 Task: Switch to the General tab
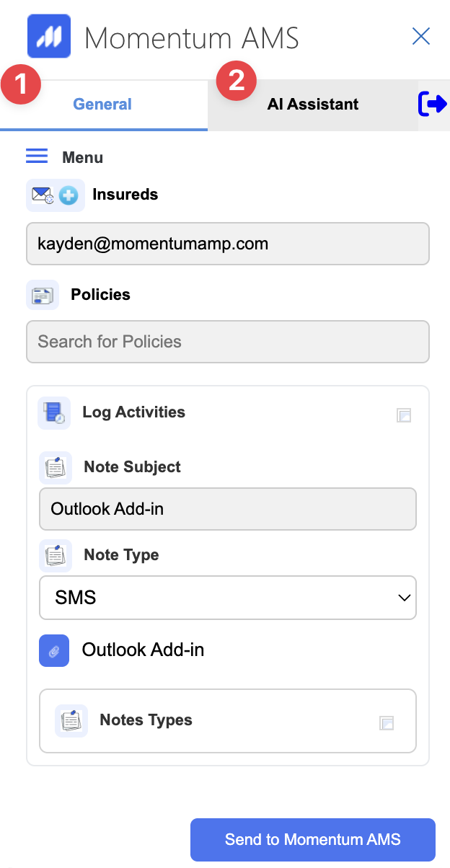pyautogui.click(x=103, y=105)
